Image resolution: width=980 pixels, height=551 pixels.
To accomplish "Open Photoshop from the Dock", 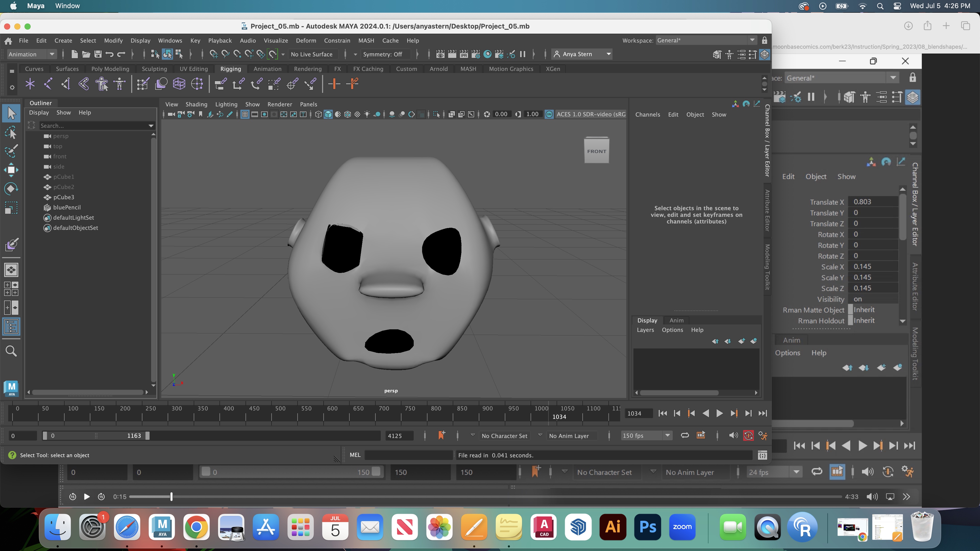I will click(x=647, y=528).
